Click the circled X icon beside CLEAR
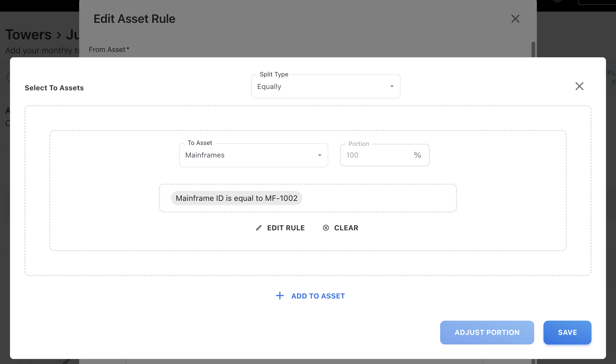Viewport: 616px width, 364px height. pyautogui.click(x=326, y=228)
